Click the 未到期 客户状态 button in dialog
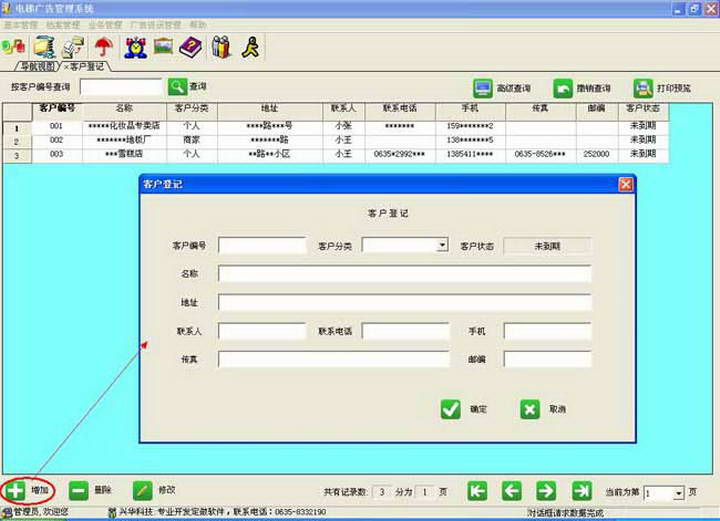720x521 pixels. click(547, 246)
